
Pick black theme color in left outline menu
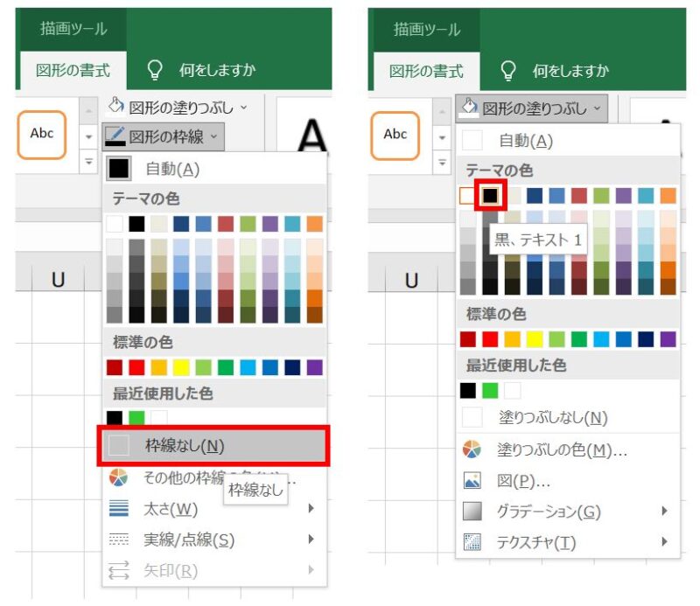point(136,224)
